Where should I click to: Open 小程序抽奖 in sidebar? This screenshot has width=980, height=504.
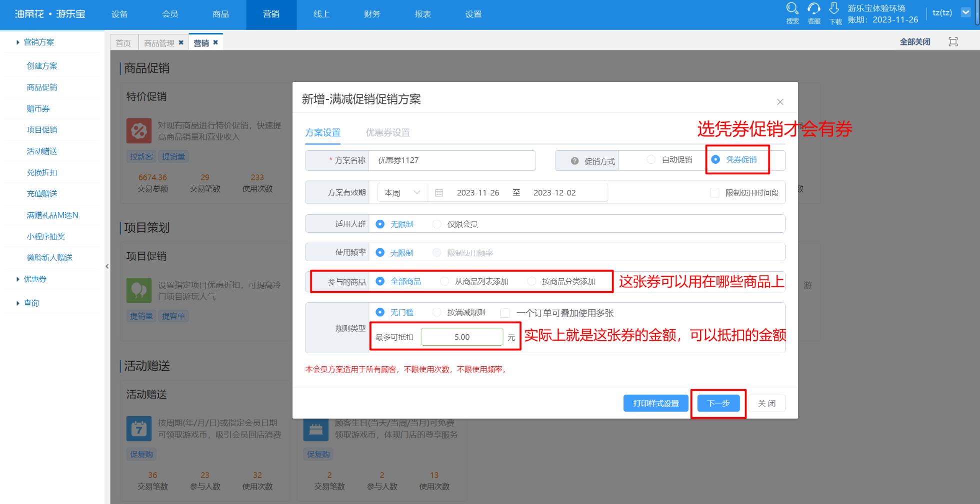pyautogui.click(x=45, y=236)
